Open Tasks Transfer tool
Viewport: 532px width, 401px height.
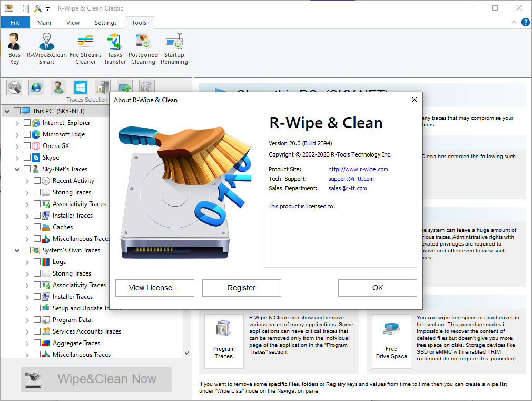point(115,48)
